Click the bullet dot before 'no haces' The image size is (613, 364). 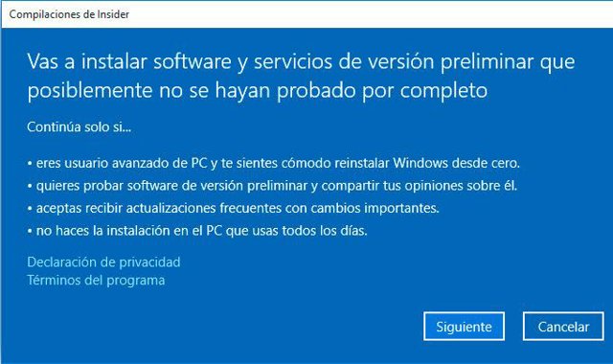point(30,232)
